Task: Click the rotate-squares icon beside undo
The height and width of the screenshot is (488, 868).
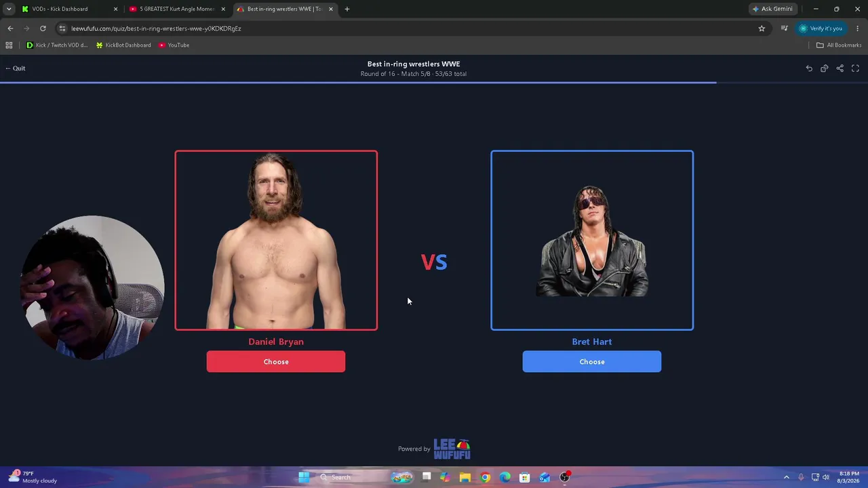Action: (x=825, y=68)
